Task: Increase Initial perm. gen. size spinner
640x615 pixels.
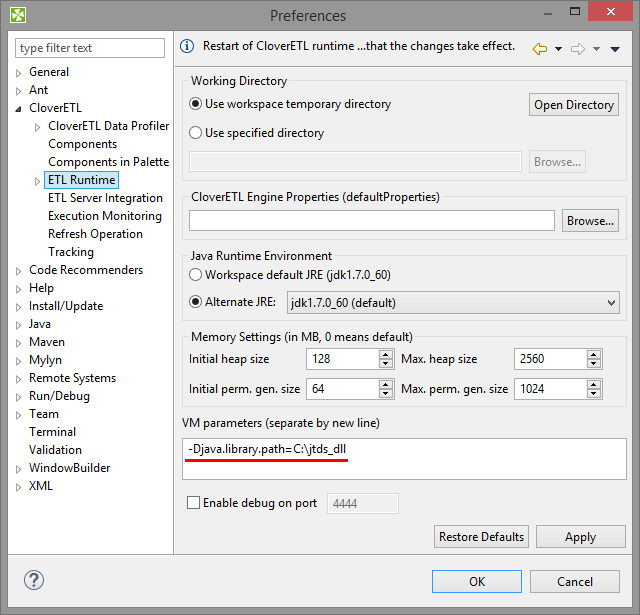Action: point(386,384)
